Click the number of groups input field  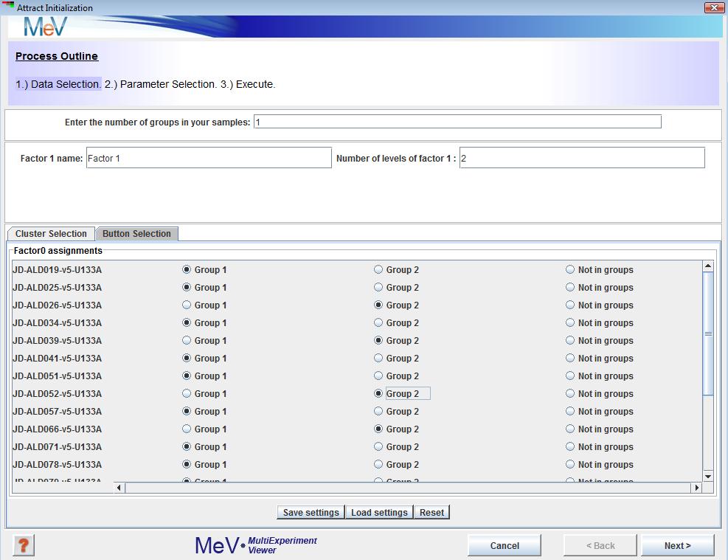coord(457,122)
